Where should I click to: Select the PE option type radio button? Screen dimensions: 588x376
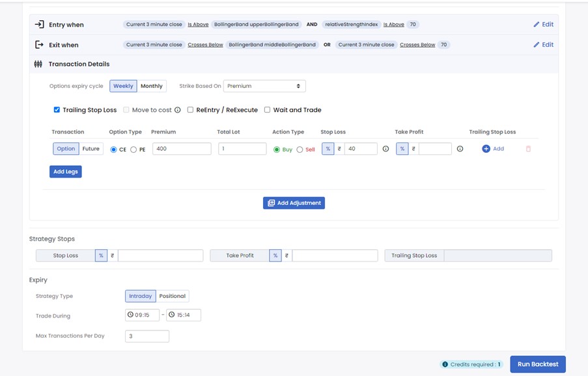tap(133, 150)
